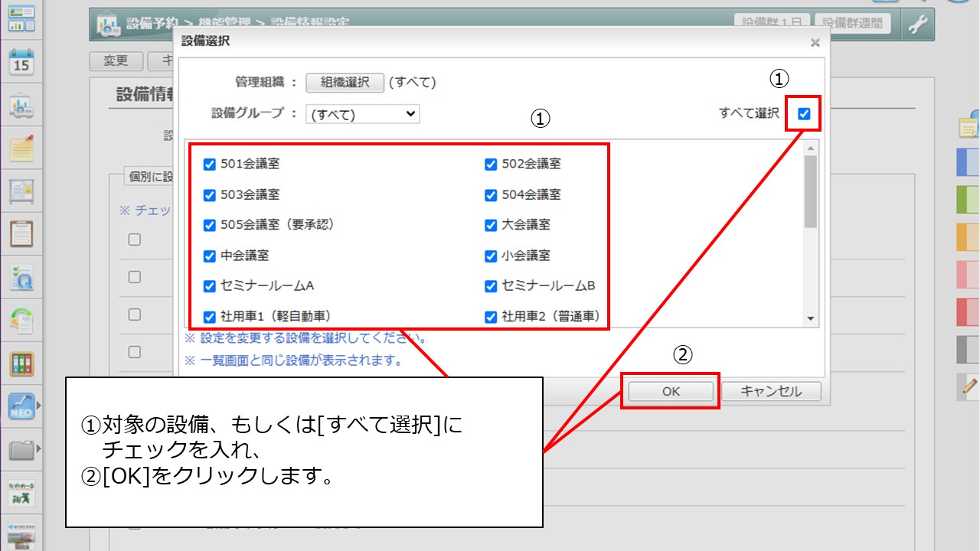Click the OK button

tap(671, 391)
